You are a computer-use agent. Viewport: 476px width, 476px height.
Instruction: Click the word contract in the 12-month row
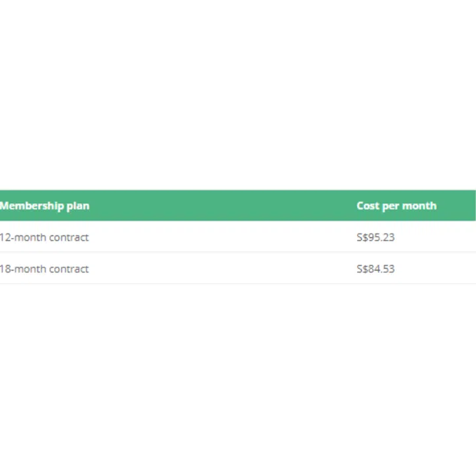coord(69,237)
